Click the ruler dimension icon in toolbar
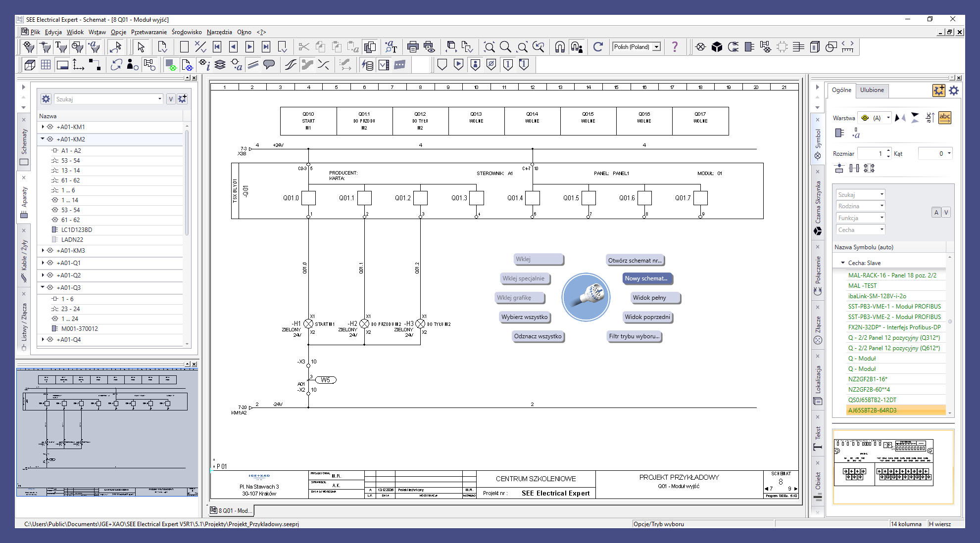The image size is (980, 543). tap(848, 47)
